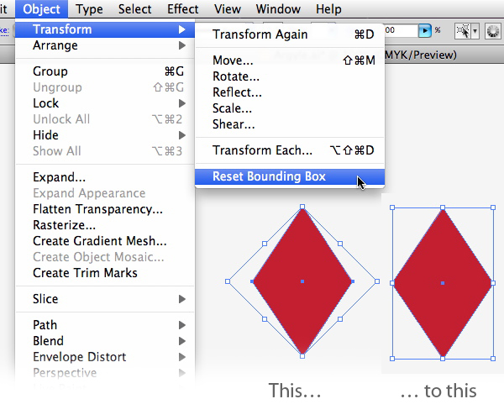Select Create Gradient Mesh... item

pos(105,241)
